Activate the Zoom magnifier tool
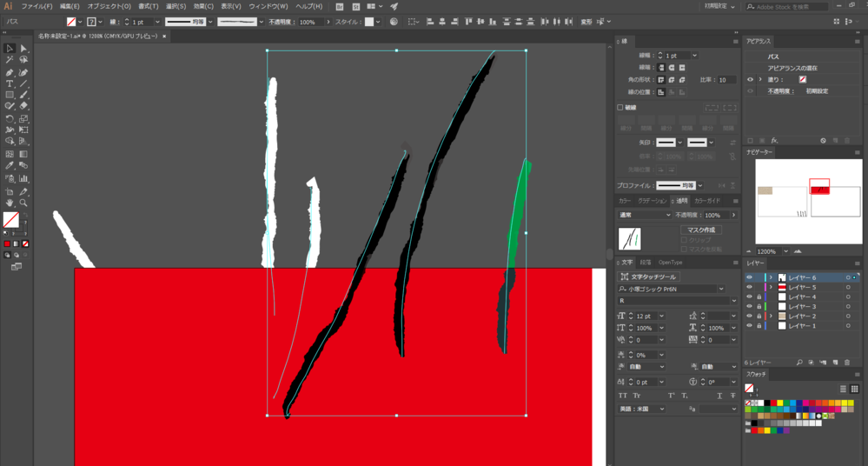Viewport: 868px width, 466px height. (23, 203)
